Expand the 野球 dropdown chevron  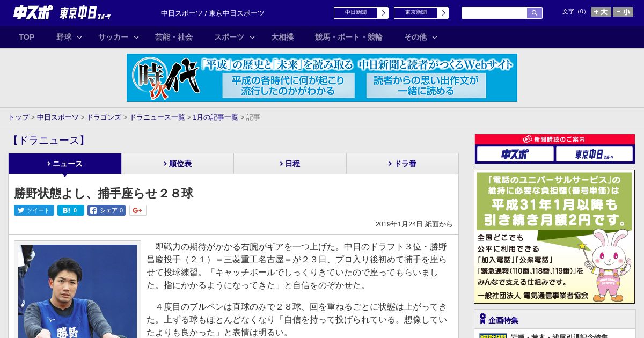[x=79, y=37]
